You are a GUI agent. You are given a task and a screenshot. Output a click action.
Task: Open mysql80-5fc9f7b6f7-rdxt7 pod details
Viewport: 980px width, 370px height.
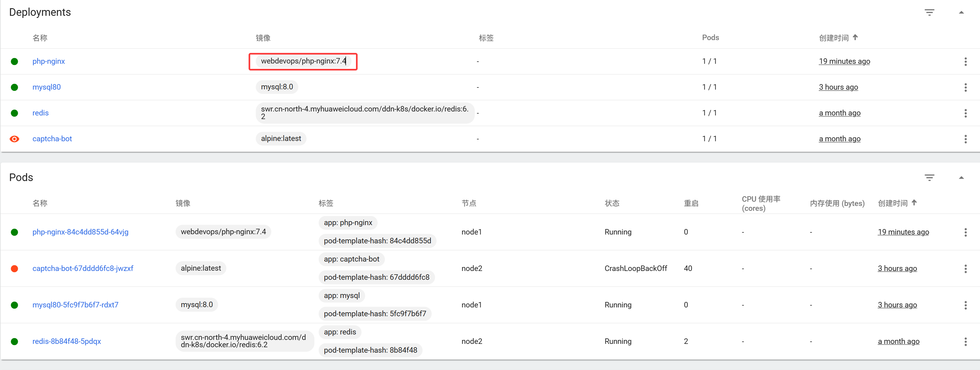[75, 305]
